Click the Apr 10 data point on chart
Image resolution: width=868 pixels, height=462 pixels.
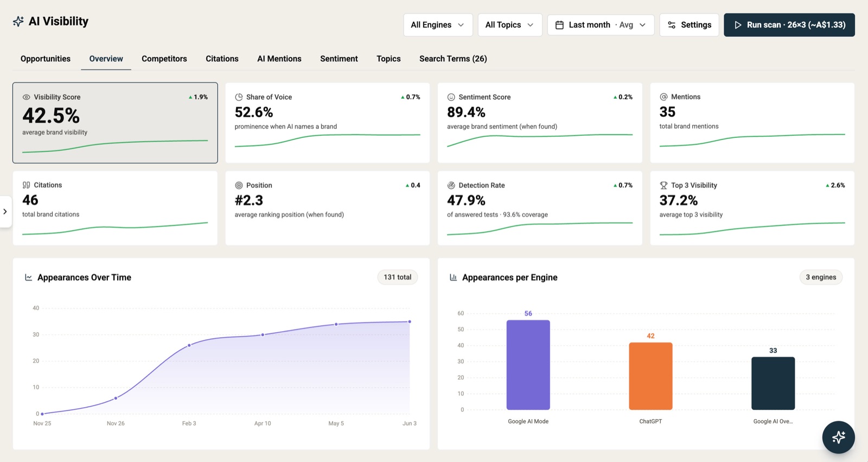coord(263,335)
